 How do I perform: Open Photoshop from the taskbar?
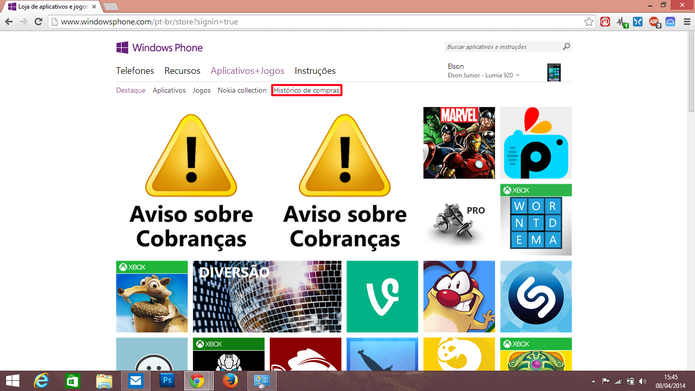(x=167, y=381)
